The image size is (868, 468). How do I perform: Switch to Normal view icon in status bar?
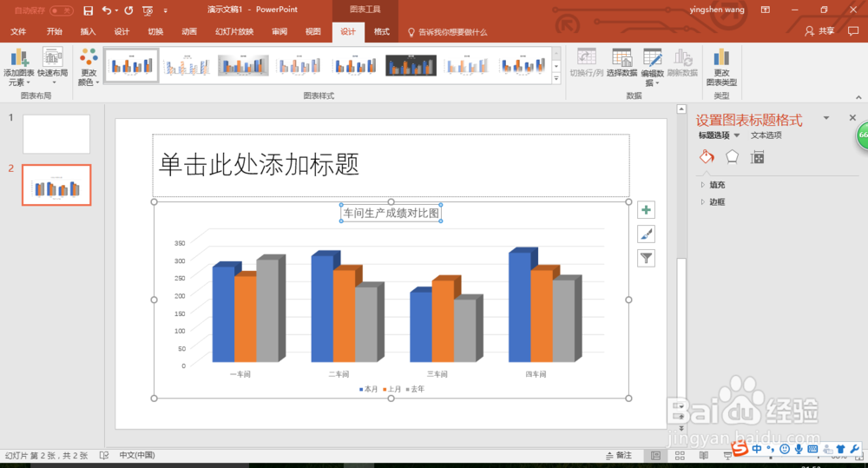655,455
